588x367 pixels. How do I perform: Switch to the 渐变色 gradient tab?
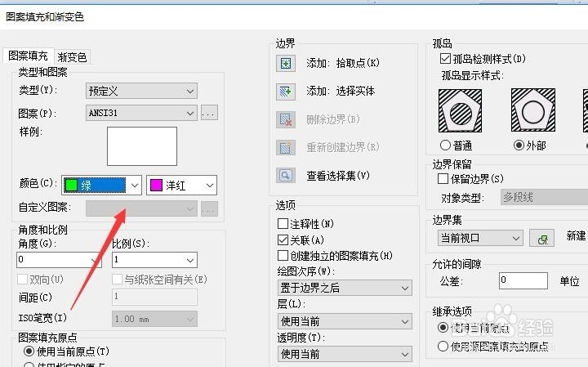click(x=72, y=57)
